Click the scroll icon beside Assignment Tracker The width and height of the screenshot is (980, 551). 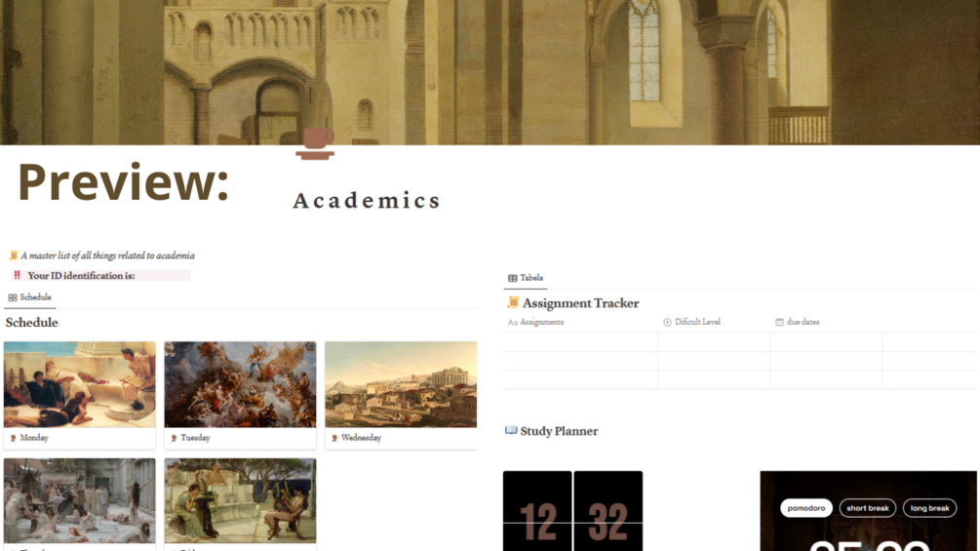point(513,302)
